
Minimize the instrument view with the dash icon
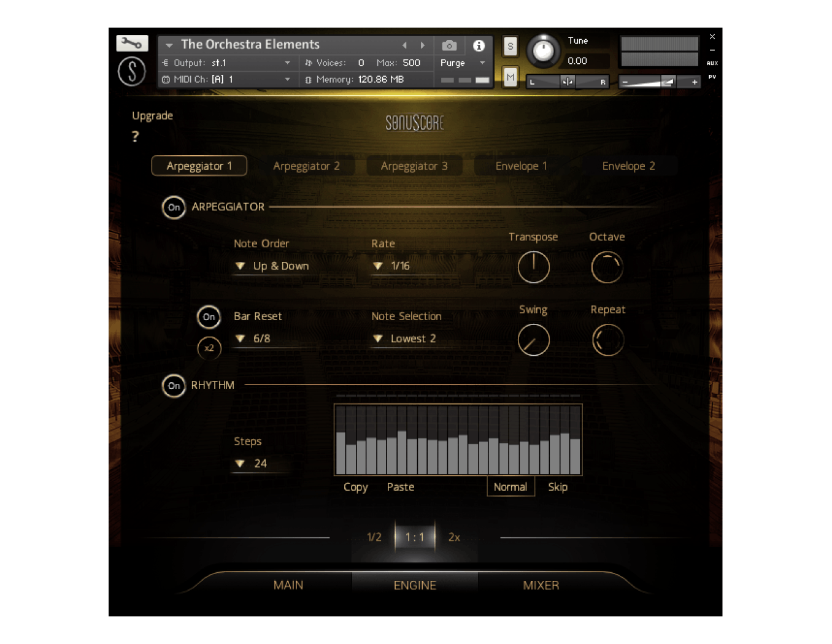coord(712,50)
